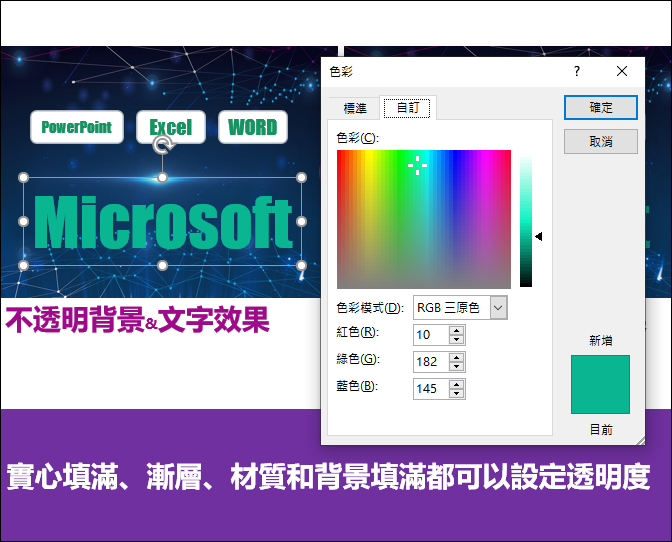Open the 色彩模式 RGB dropdown
This screenshot has height=542, width=672.
(x=498, y=308)
